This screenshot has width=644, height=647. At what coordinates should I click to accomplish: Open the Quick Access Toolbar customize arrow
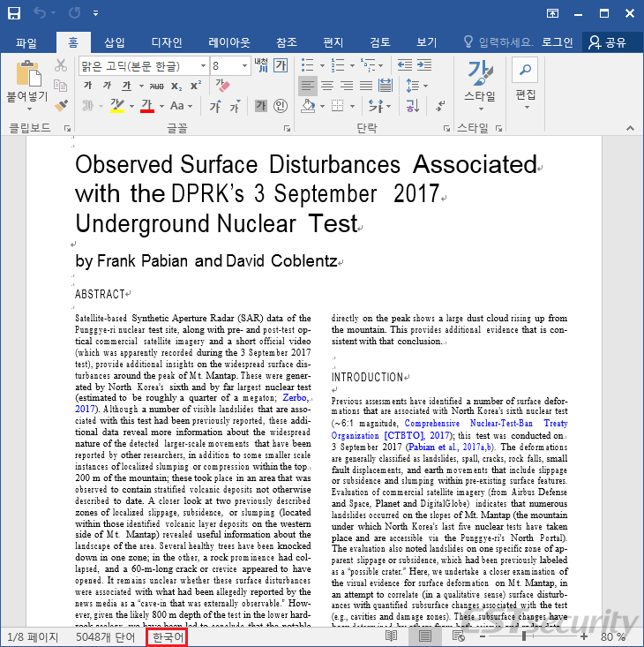click(95, 13)
